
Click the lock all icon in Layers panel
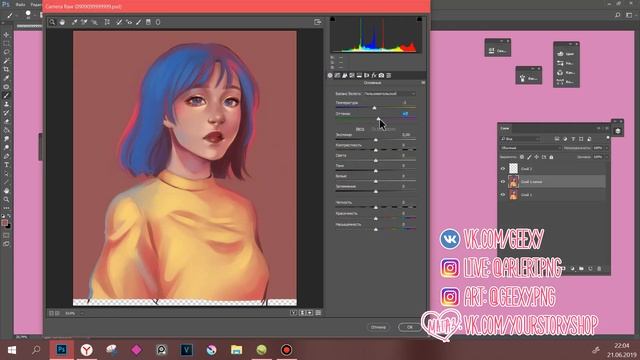click(551, 157)
